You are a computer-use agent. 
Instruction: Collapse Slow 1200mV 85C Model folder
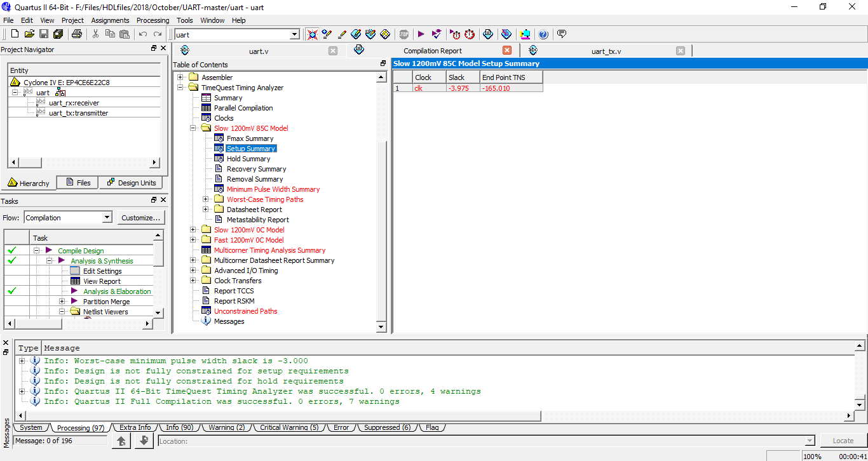tap(193, 128)
